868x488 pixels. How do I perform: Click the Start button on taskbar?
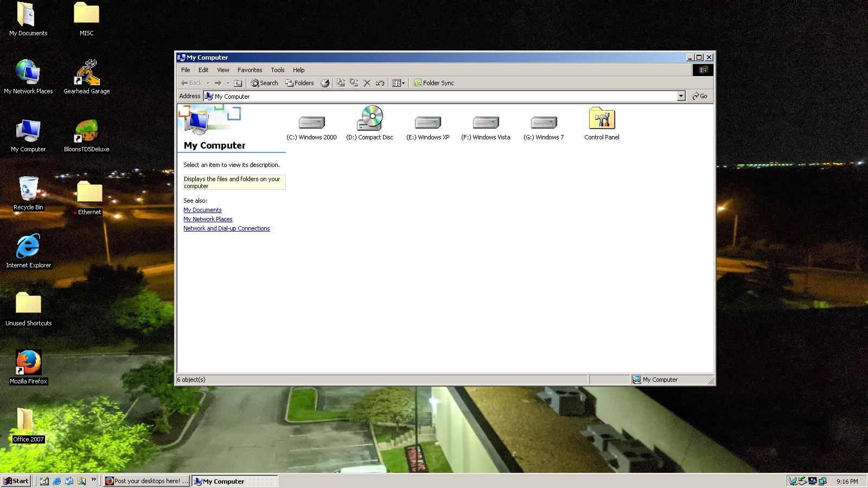[16, 481]
